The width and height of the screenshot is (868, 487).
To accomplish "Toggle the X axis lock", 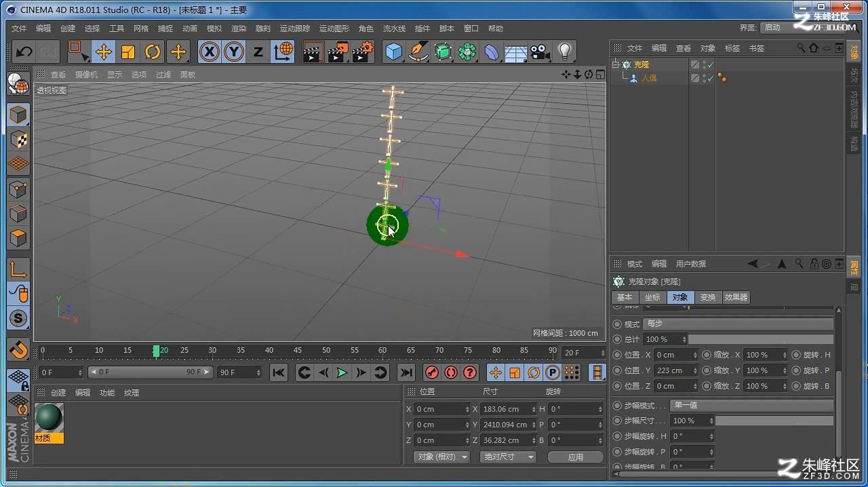I will coord(210,52).
